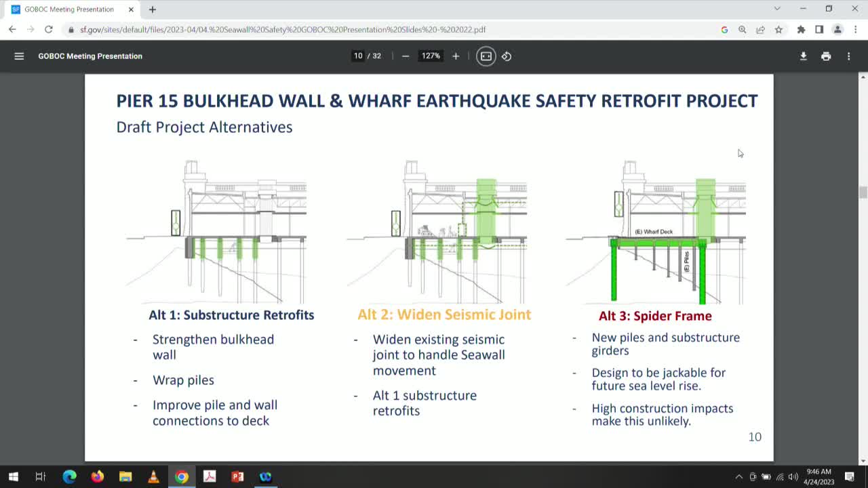868x488 pixels.
Task: Open a new browser tab
Action: [152, 9]
